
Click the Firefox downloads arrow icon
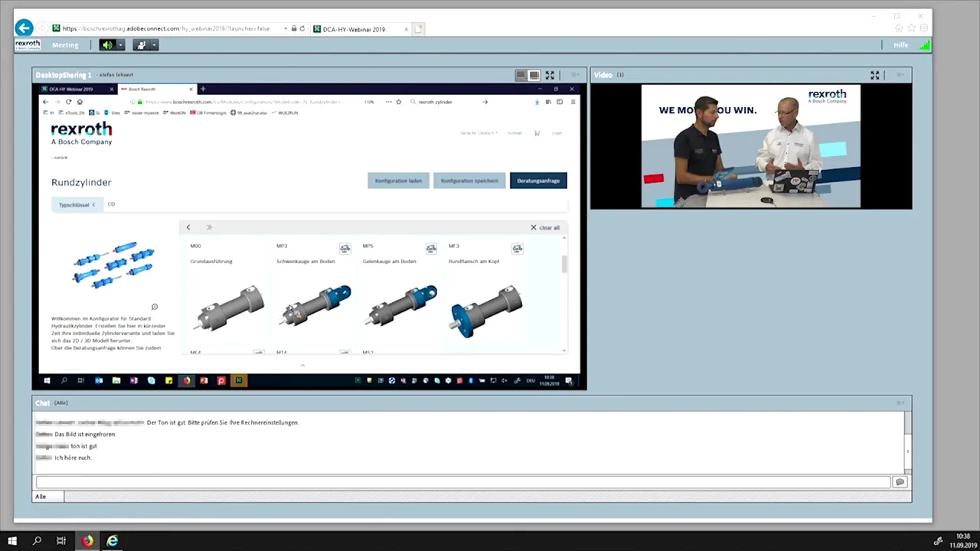click(537, 102)
